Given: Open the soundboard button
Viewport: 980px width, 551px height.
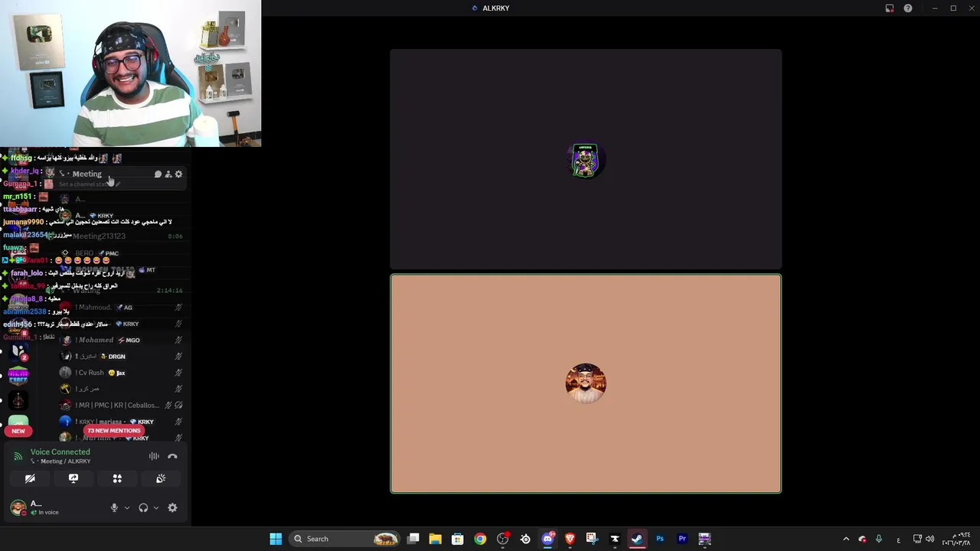Looking at the screenshot, I should click(x=161, y=478).
